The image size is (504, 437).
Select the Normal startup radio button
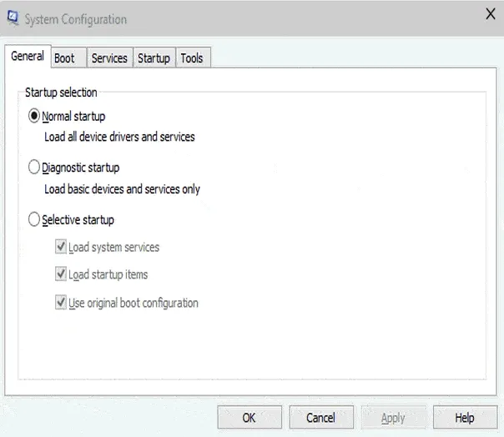[x=34, y=117]
